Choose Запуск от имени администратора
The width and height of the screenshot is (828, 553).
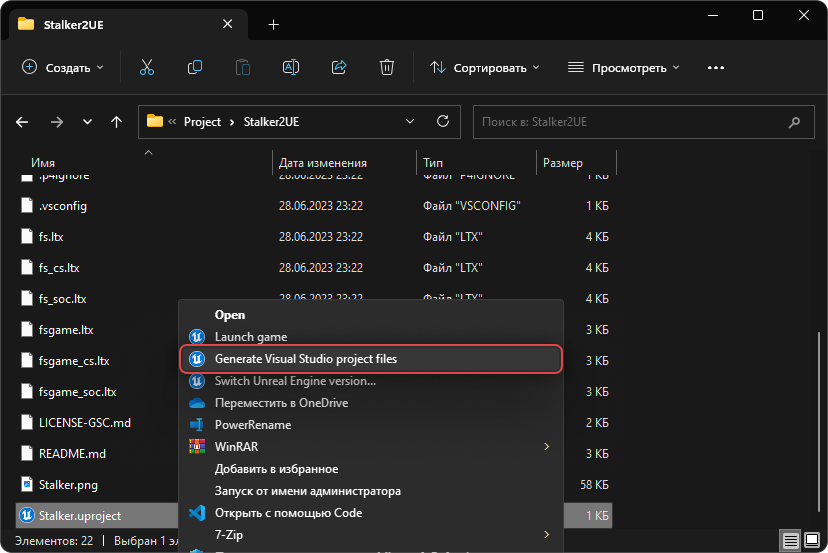371,491
